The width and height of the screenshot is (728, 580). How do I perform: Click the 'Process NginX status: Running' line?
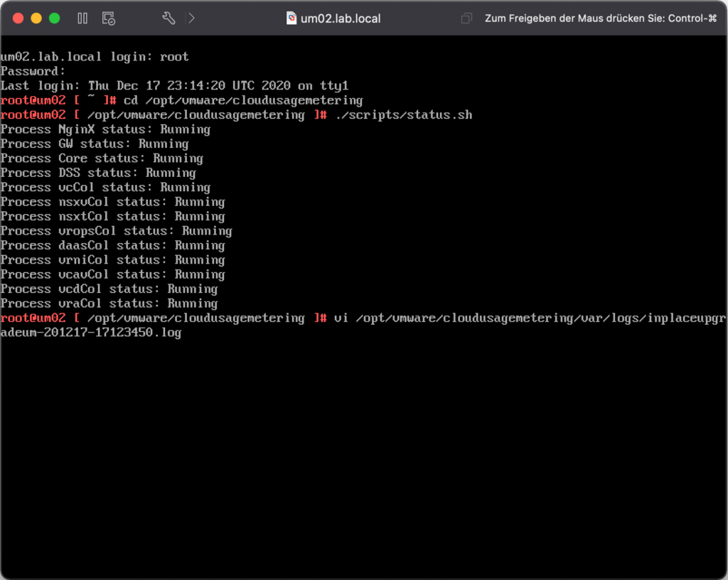(105, 129)
